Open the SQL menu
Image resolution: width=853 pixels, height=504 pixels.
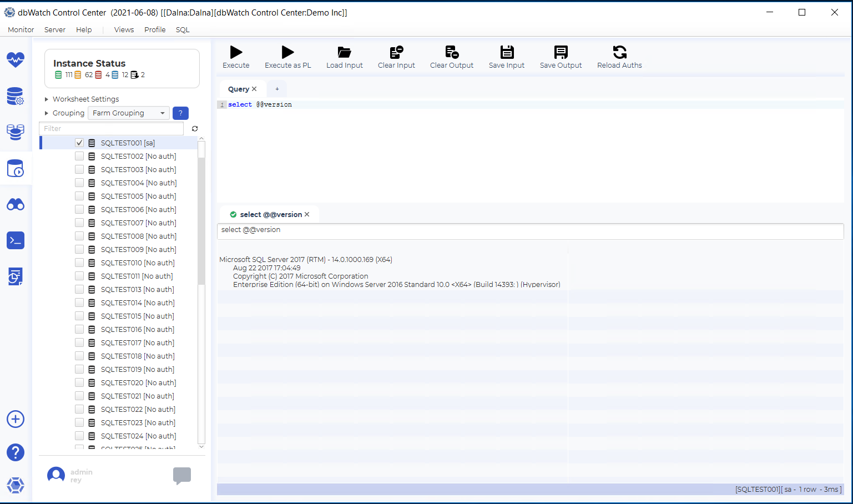(183, 30)
